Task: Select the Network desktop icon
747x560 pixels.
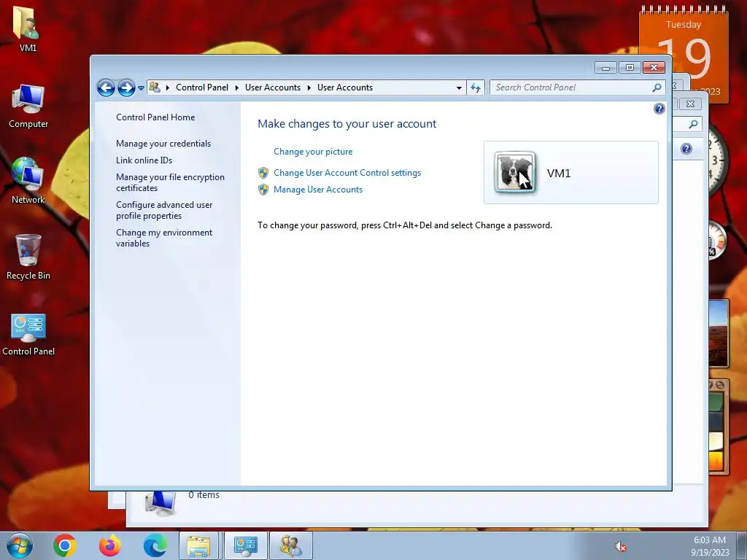Action: coord(28,181)
